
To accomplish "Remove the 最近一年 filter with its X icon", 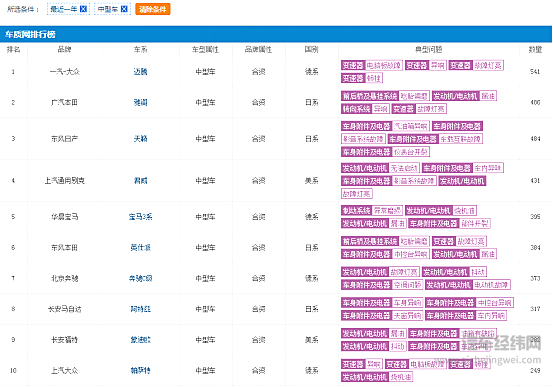I will coord(83,9).
